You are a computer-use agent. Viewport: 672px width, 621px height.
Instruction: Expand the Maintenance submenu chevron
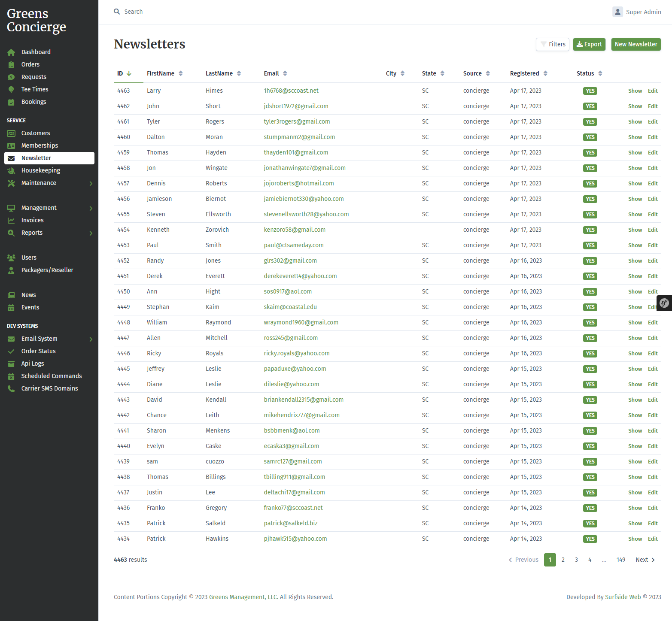click(x=91, y=184)
